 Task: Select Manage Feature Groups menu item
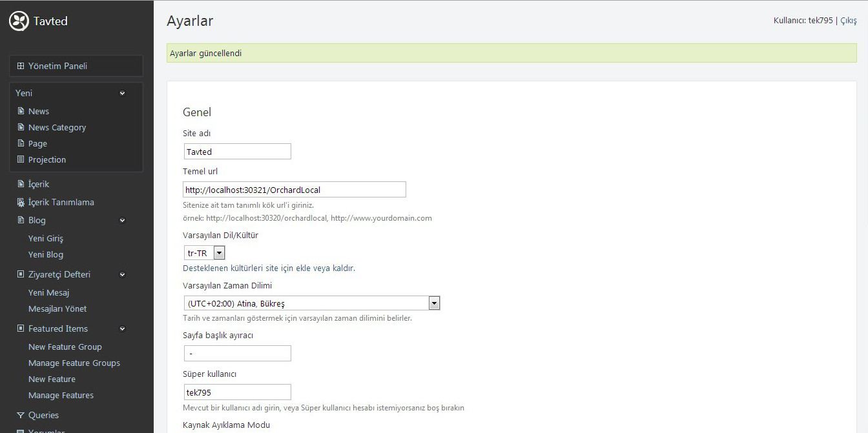coord(74,363)
